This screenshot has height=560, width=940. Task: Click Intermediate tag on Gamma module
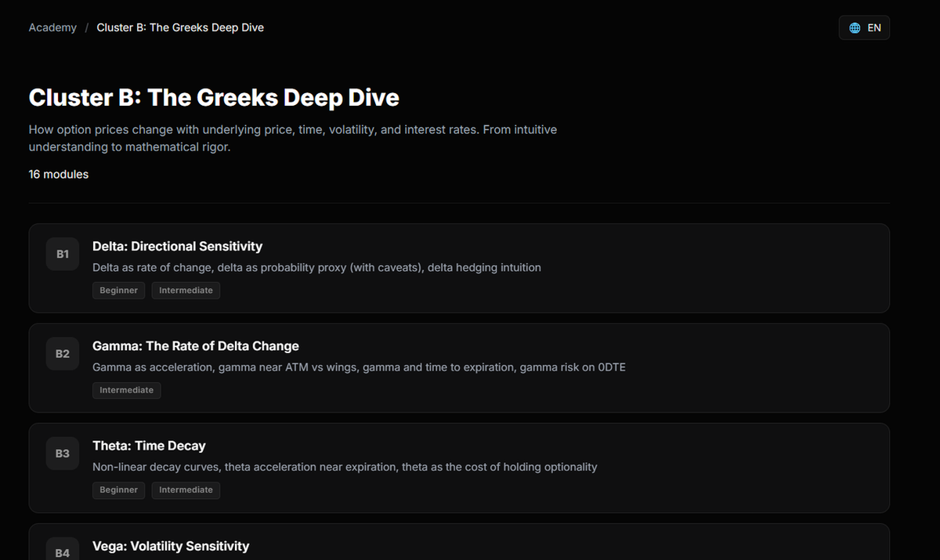tap(127, 390)
